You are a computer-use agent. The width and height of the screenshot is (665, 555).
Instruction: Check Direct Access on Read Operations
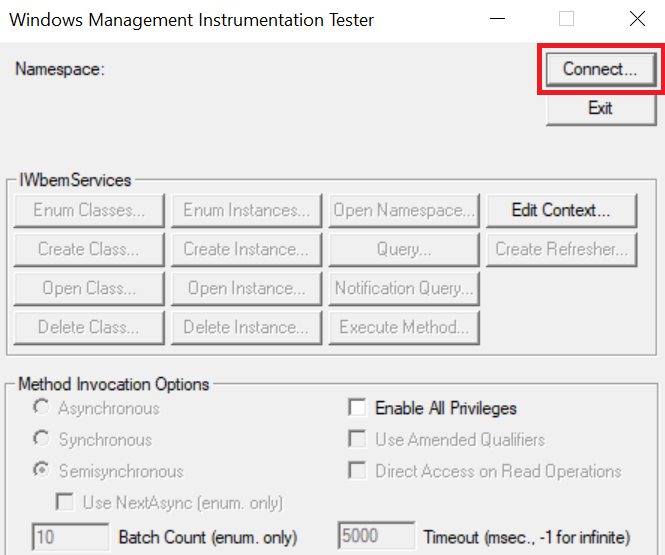tap(357, 471)
